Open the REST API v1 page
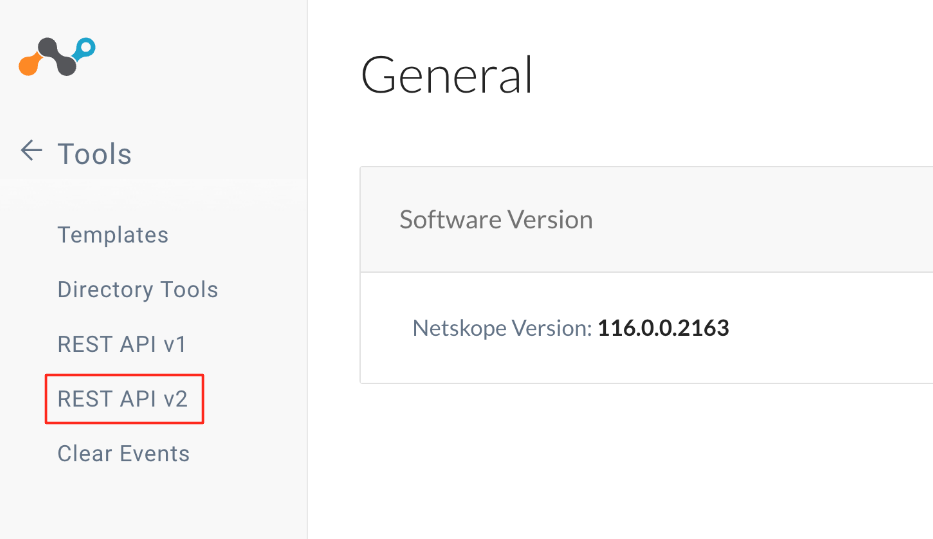 pos(121,344)
